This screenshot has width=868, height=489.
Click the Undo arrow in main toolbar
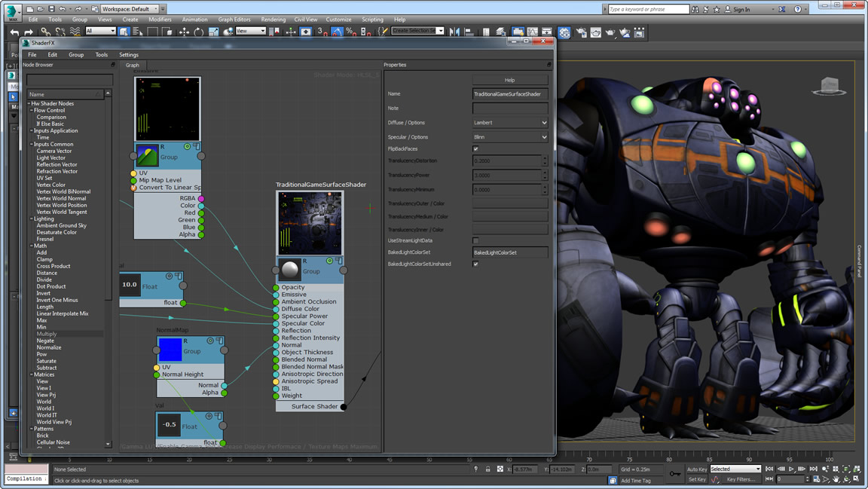tap(14, 32)
